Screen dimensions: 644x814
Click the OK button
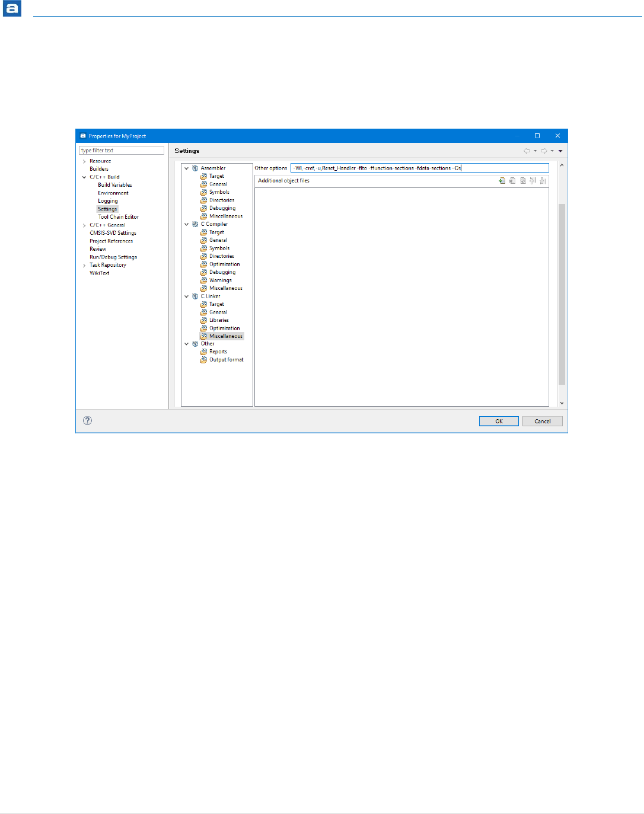[x=499, y=422]
